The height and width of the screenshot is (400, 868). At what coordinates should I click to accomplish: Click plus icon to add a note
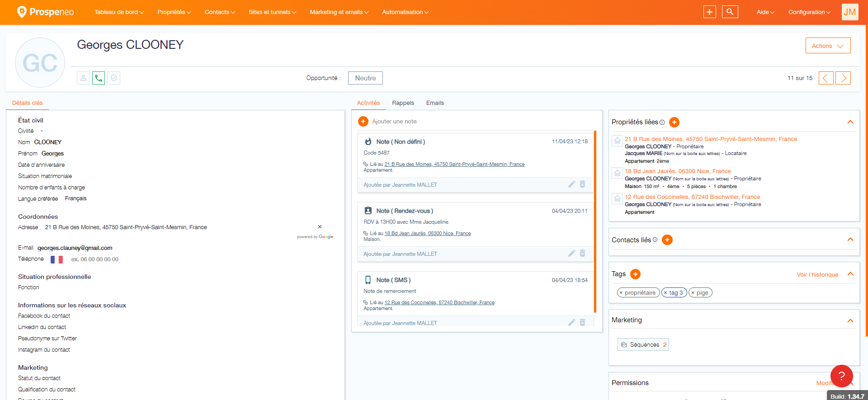(x=363, y=121)
